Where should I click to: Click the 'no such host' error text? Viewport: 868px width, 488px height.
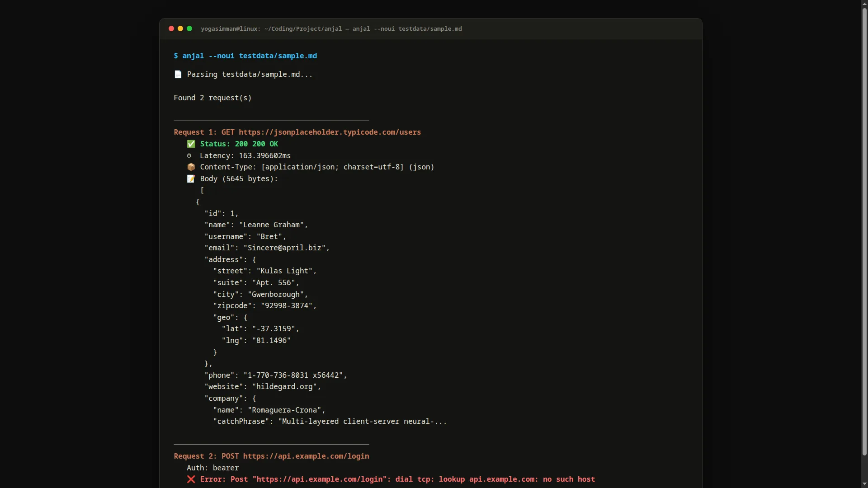click(569, 479)
